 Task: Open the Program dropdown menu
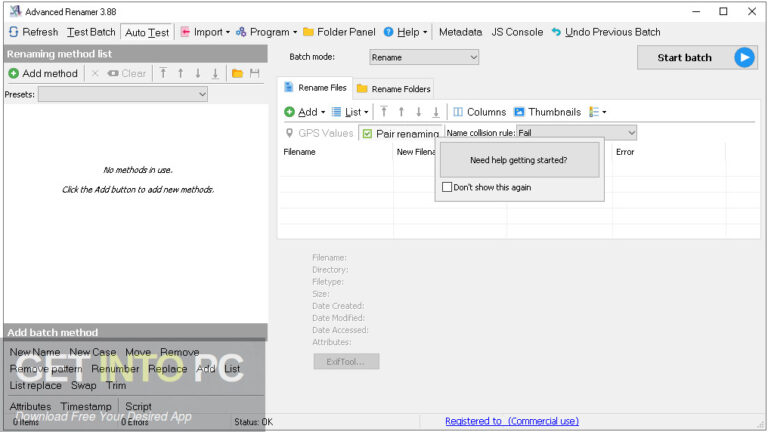[266, 32]
